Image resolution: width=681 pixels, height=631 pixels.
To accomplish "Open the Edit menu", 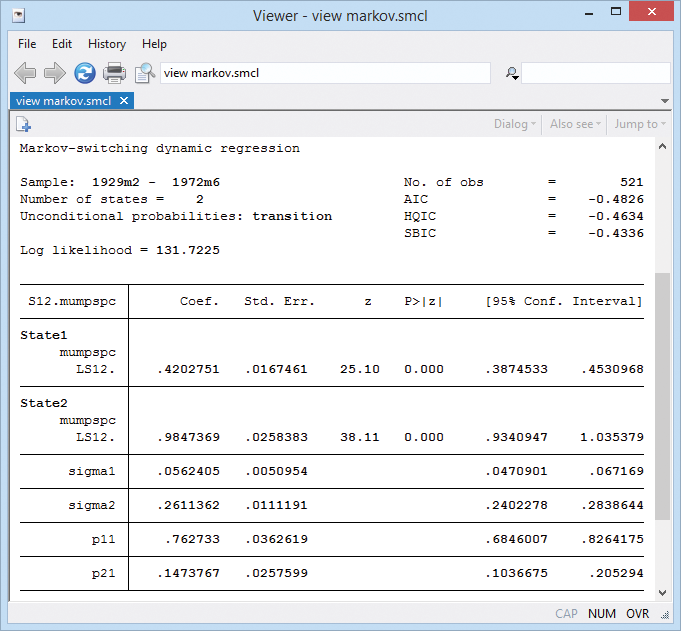I will coord(62,44).
